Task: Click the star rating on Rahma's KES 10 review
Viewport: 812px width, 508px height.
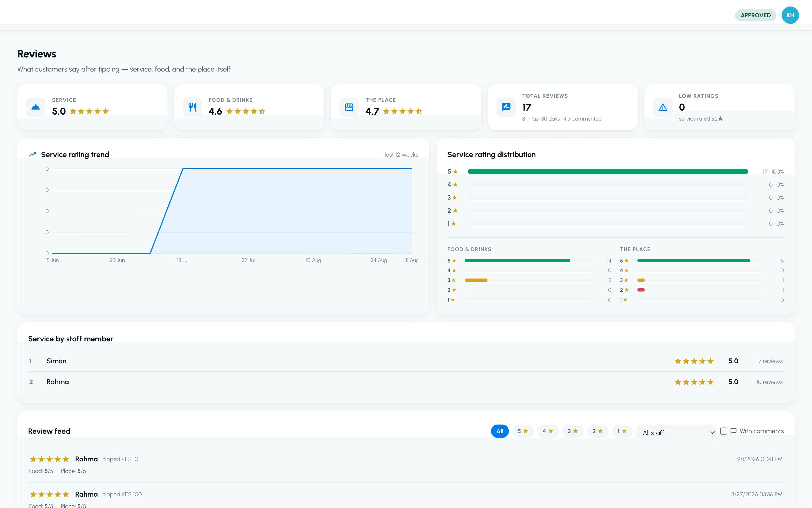Action: pos(49,459)
